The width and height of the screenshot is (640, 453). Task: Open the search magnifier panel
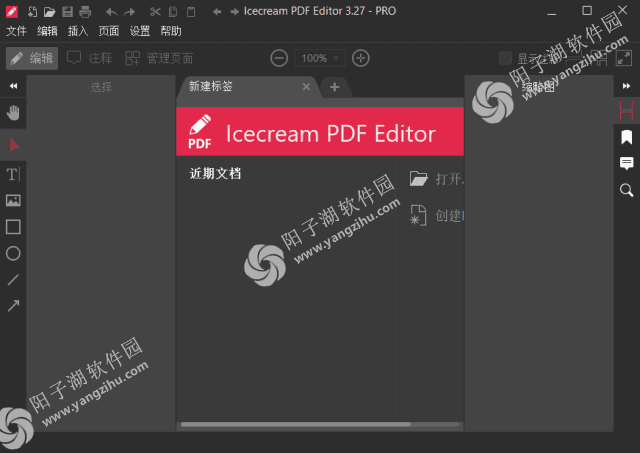pos(627,190)
